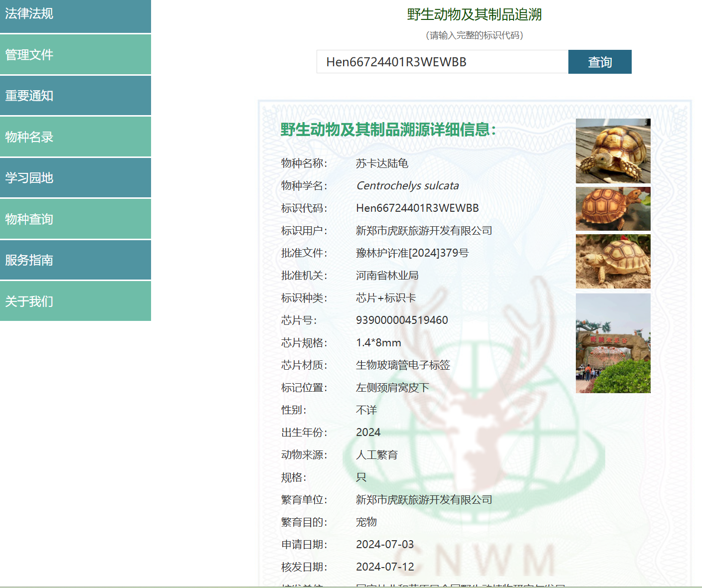View the second tortoise thumbnail with green background
This screenshot has height=588, width=702.
tap(613, 209)
